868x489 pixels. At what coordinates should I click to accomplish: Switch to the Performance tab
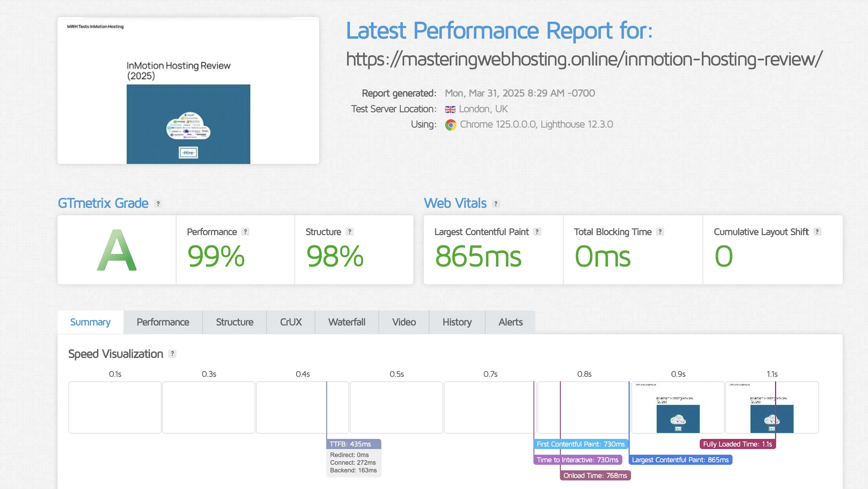[x=163, y=322]
